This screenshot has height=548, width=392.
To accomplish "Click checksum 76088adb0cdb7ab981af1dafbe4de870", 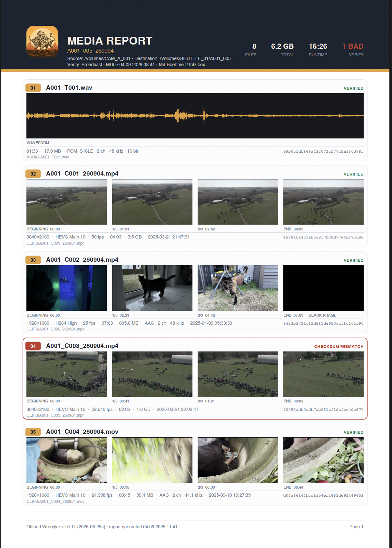I will pos(323,410).
